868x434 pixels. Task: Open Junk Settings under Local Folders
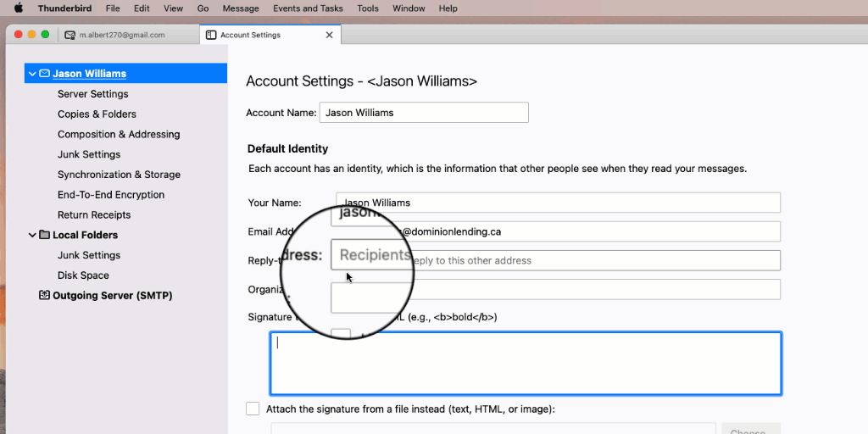(x=89, y=255)
